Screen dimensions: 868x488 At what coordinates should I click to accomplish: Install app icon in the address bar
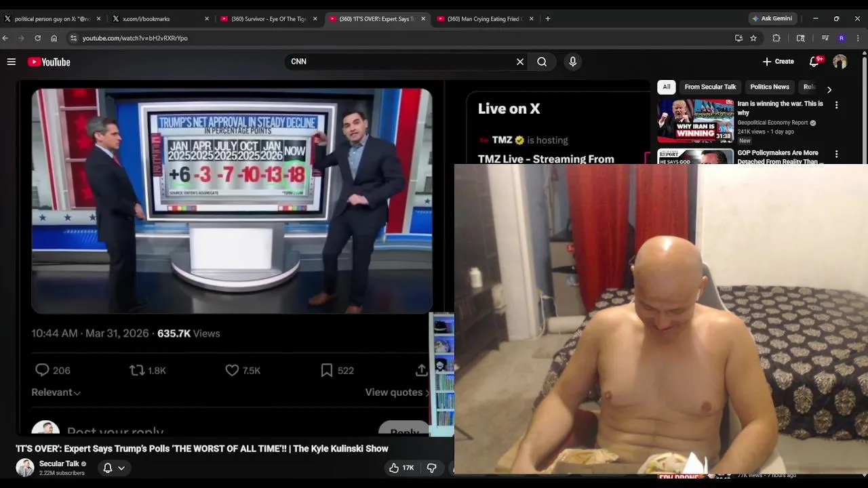tap(738, 38)
